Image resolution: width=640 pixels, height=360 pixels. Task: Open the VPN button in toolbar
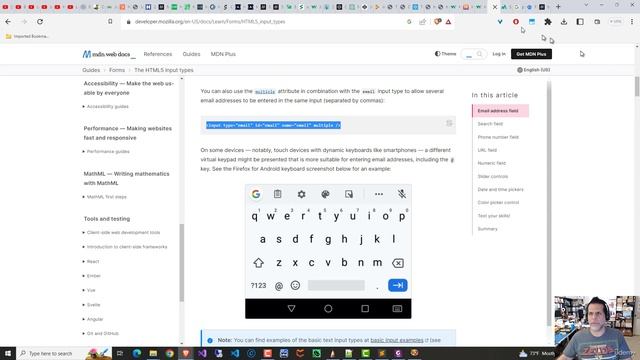pos(616,22)
